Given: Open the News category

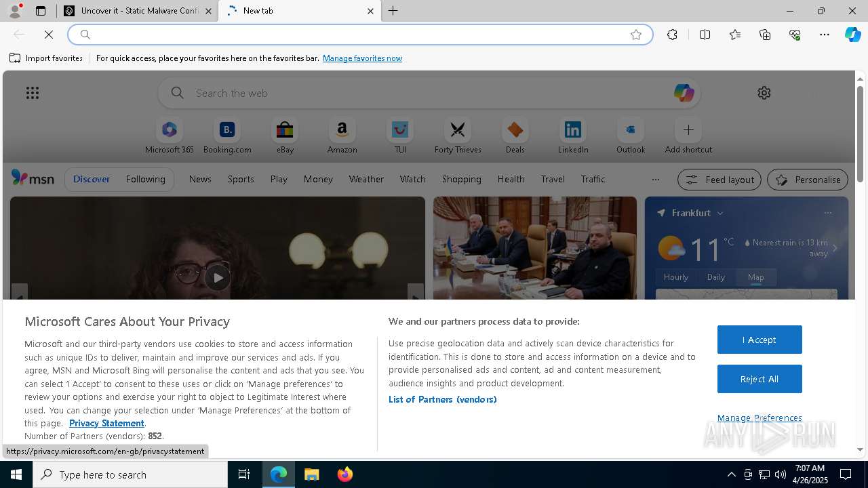Looking at the screenshot, I should [200, 179].
